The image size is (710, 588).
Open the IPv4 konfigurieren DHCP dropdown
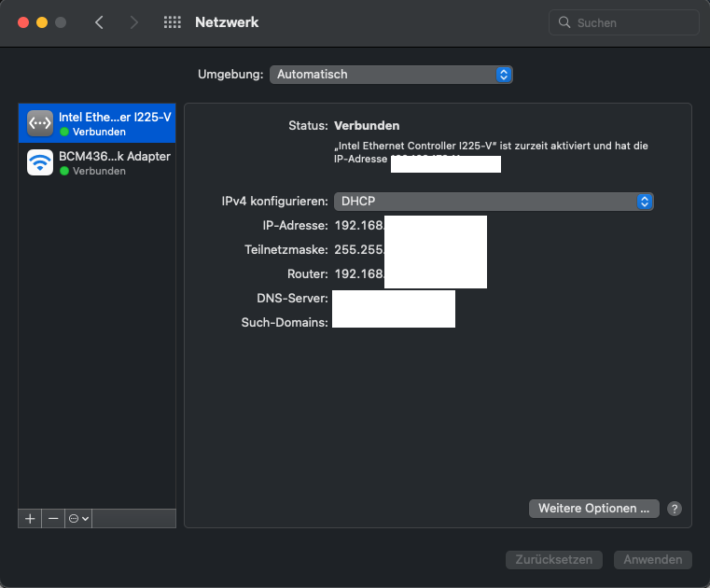click(x=494, y=201)
